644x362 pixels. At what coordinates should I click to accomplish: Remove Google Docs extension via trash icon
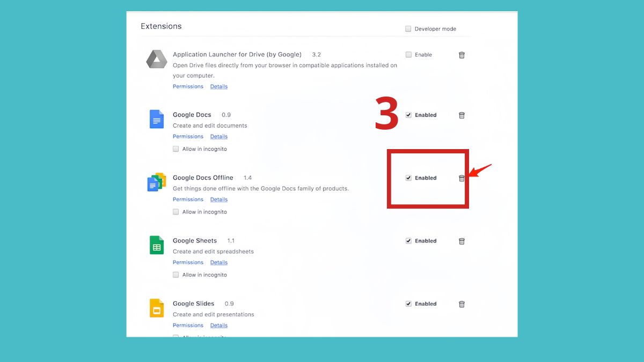[x=462, y=115]
